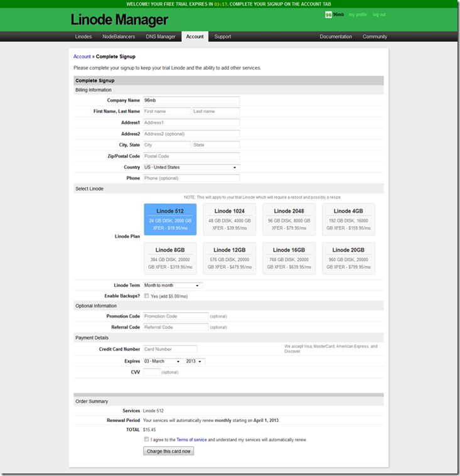Focus the Company Name field
Viewport: 460px width, 476px height.
191,100
